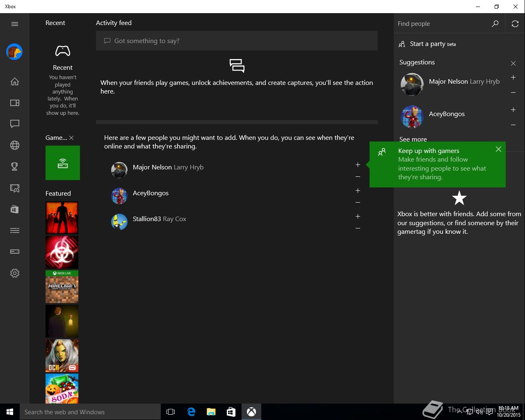
Task: Click the Recent controller icon
Action: [x=63, y=51]
